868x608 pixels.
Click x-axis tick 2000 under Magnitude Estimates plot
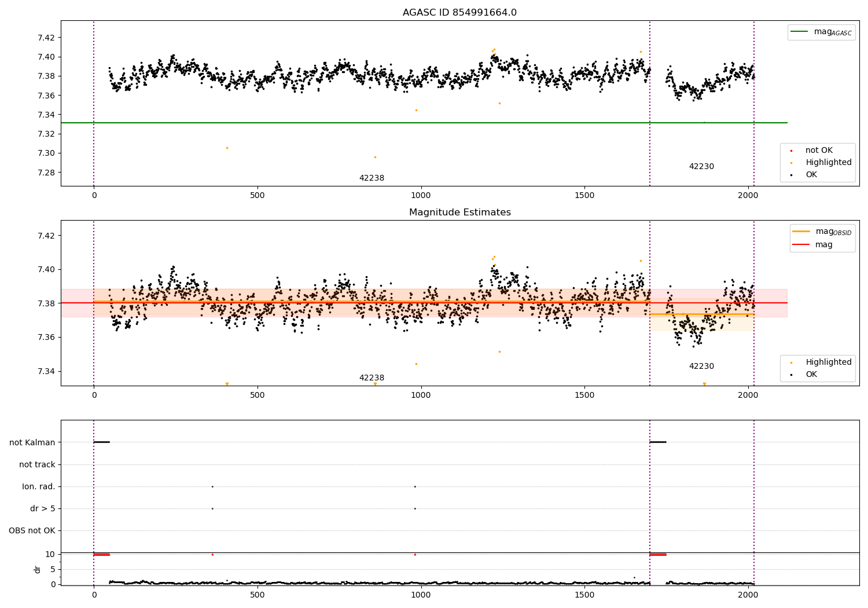(x=748, y=395)
